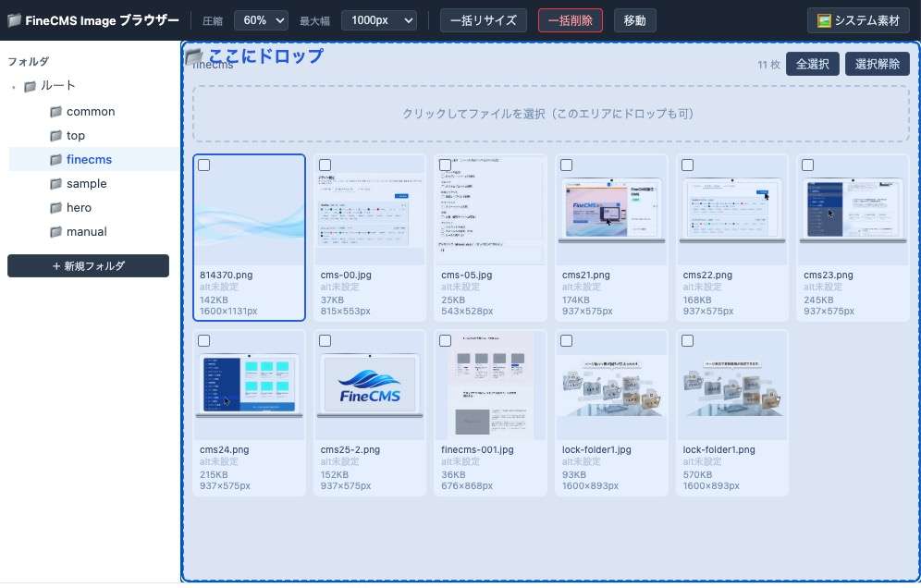The height and width of the screenshot is (588, 921).
Task: Click the hero folder icon
Action: (x=55, y=208)
